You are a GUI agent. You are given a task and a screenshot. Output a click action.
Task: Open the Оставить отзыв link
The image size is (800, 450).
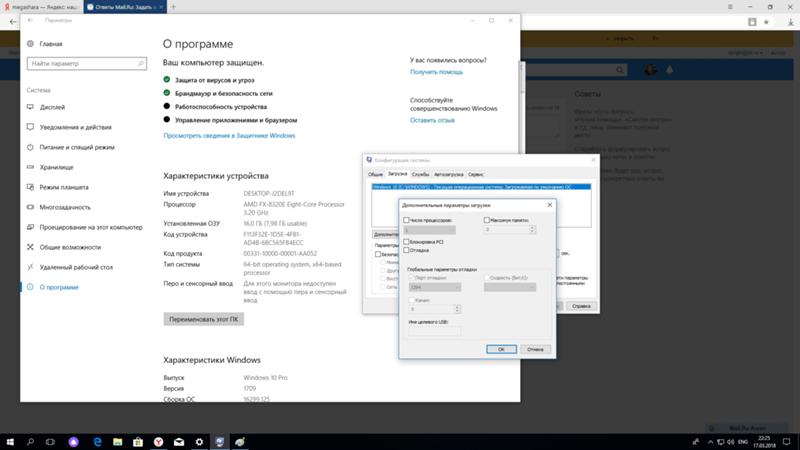coord(432,120)
